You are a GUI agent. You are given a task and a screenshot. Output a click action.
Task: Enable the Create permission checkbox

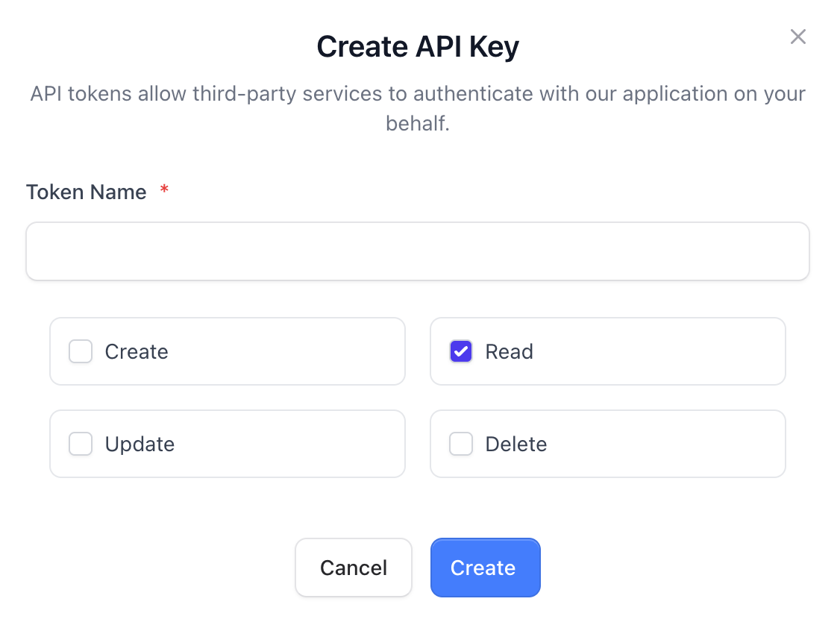coord(80,351)
